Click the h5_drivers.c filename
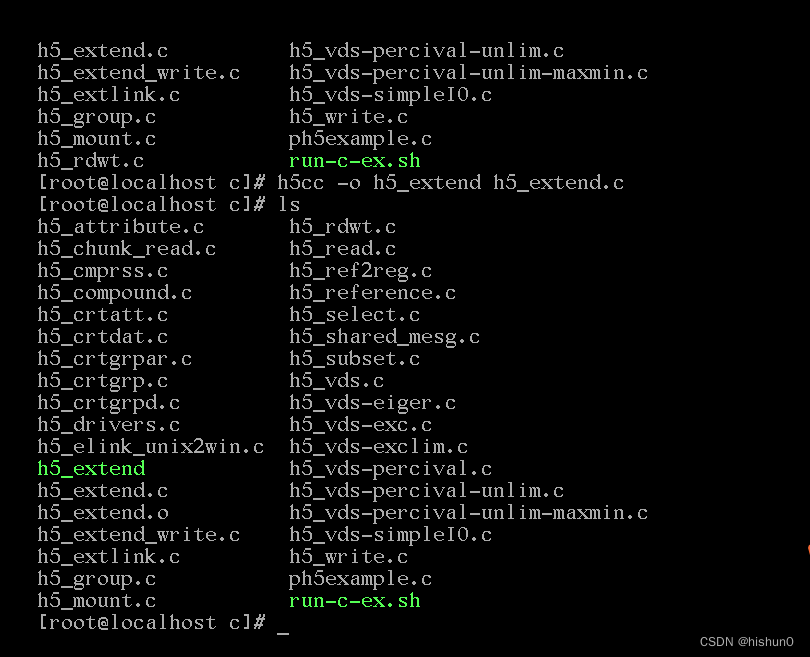Image resolution: width=810 pixels, height=657 pixels. [109, 425]
